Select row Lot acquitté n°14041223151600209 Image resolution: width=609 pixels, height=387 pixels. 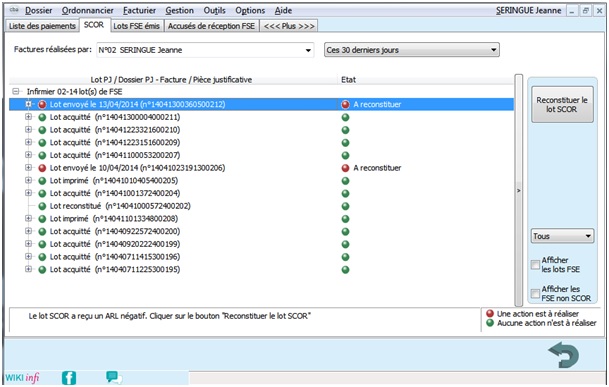tap(261, 143)
